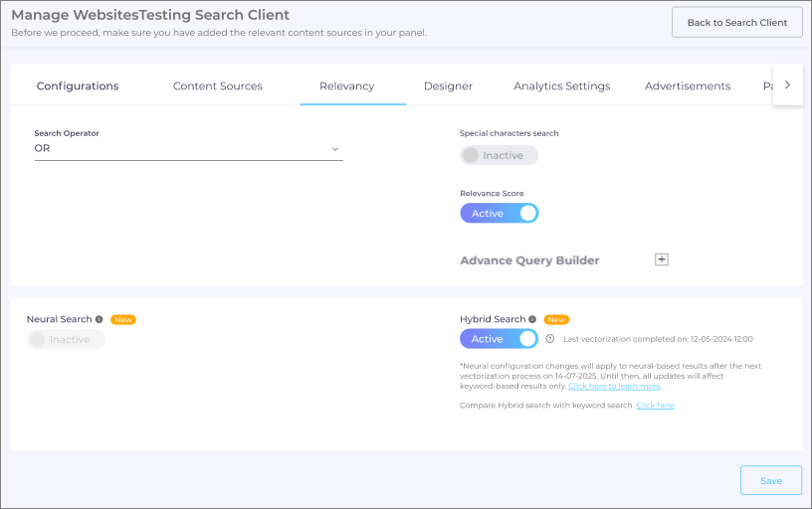Disable the Relevance Score toggle
Screen dimensions: 812x509
(x=499, y=213)
